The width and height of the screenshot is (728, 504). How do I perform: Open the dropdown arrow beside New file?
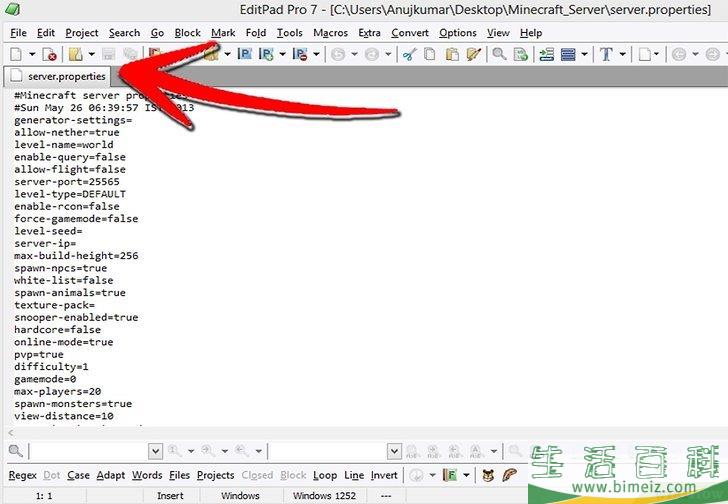click(32, 54)
